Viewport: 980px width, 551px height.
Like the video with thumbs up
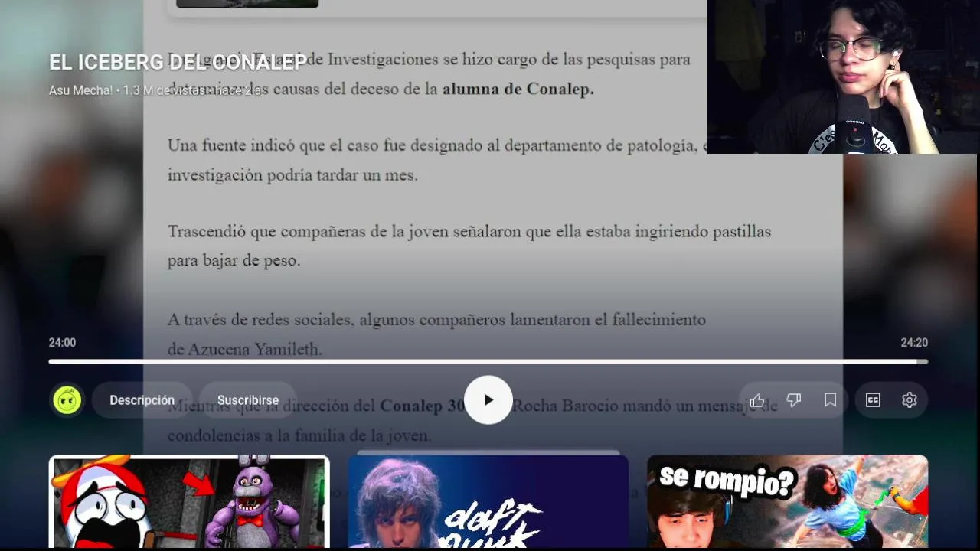(x=757, y=400)
